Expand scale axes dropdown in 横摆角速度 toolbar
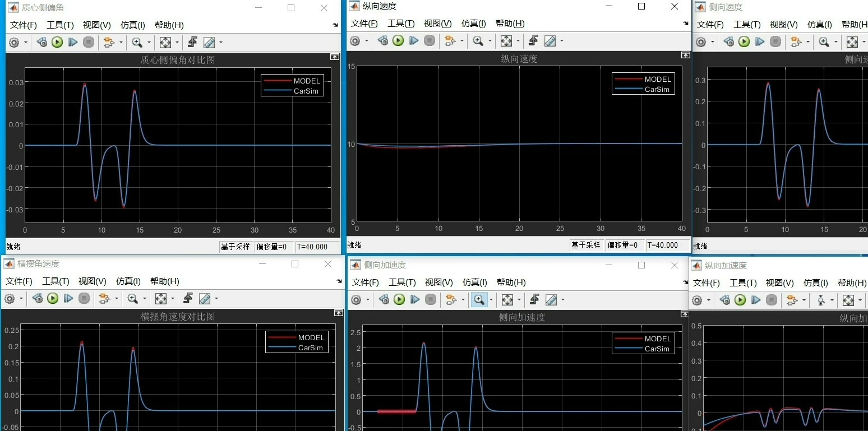 pyautogui.click(x=172, y=299)
